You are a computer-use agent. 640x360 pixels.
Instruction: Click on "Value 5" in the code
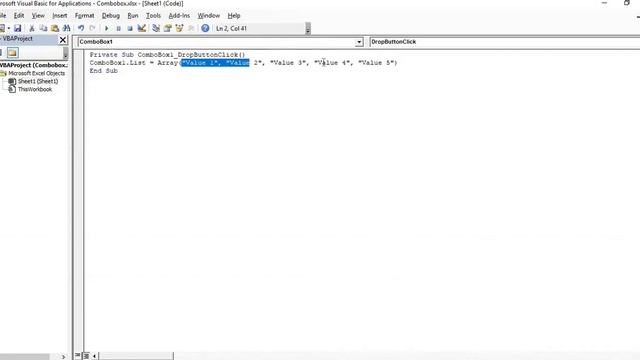click(x=376, y=63)
